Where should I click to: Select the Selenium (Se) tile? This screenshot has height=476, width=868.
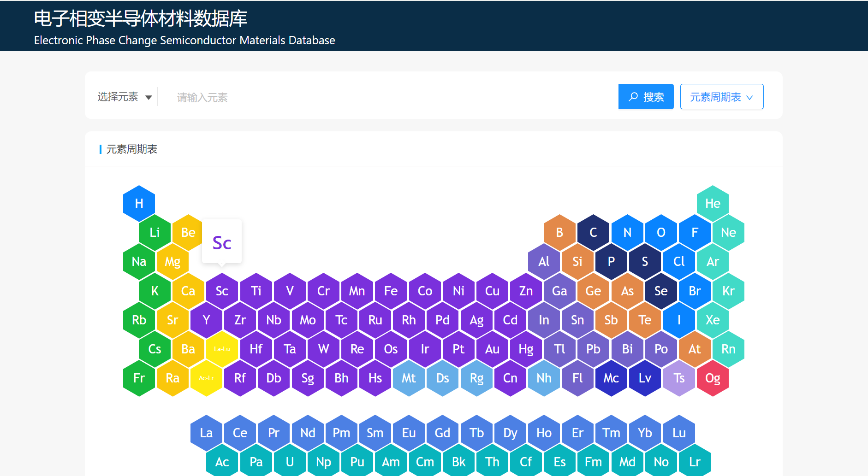point(661,291)
